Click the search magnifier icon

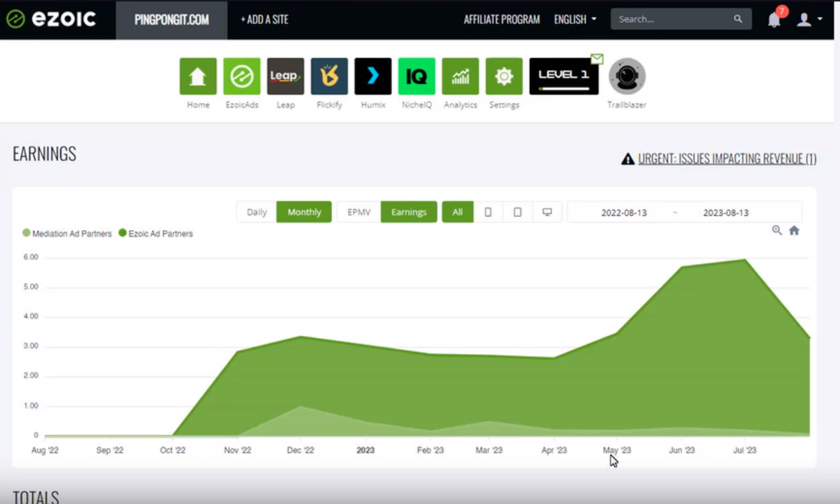tap(738, 19)
